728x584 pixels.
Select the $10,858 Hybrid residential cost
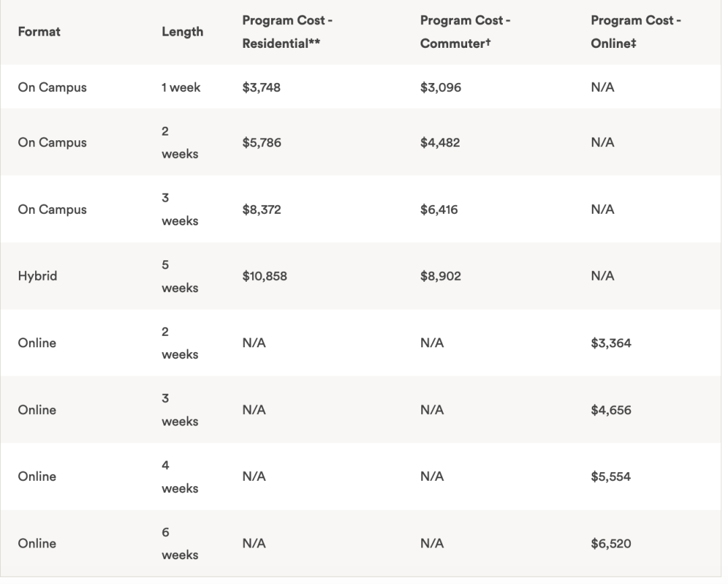(x=264, y=276)
